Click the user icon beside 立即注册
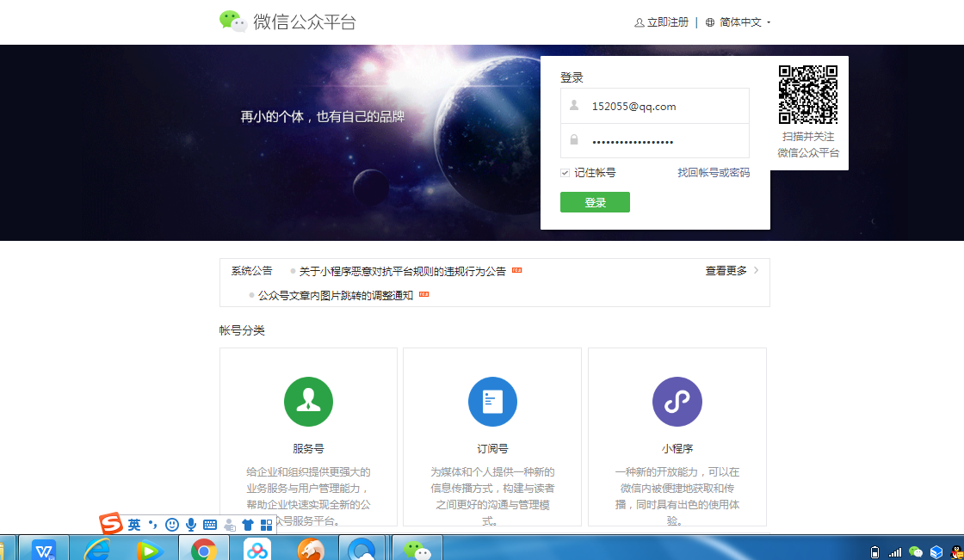 [640, 22]
